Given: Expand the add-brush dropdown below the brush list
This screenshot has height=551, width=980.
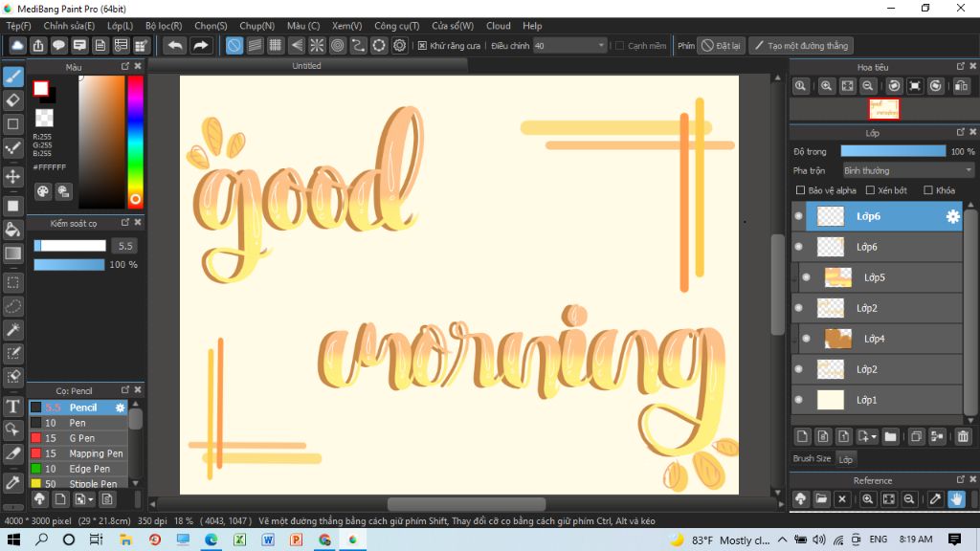Looking at the screenshot, I should pos(91,499).
